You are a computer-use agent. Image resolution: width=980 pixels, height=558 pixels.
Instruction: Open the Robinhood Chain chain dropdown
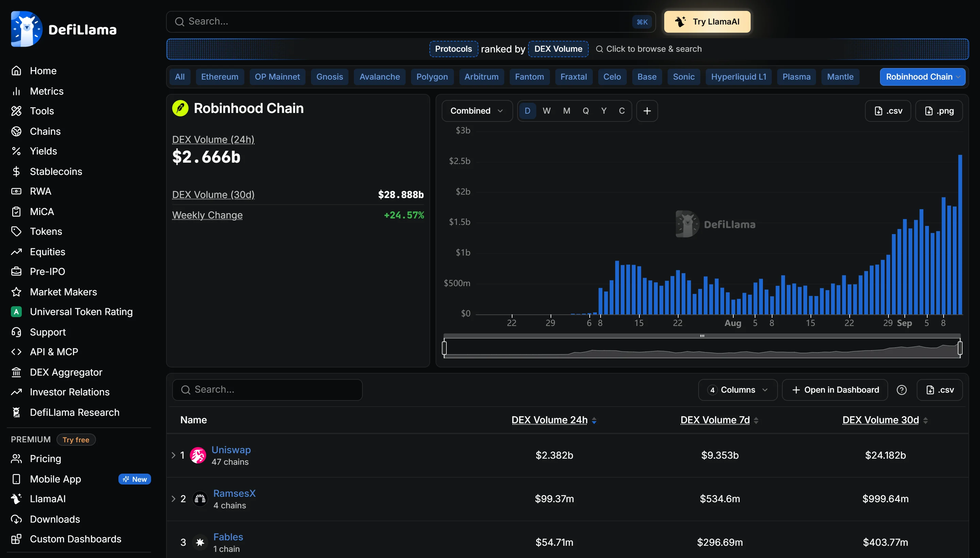click(x=922, y=77)
